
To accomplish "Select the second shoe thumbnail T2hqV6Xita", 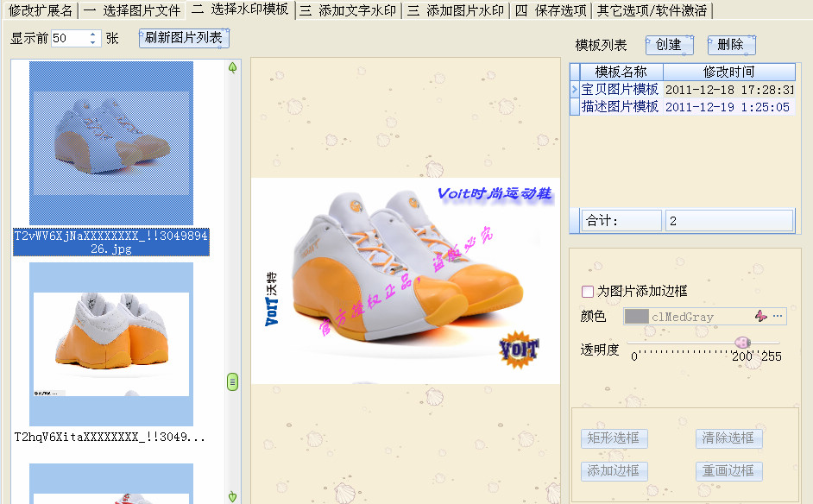I will pyautogui.click(x=110, y=345).
